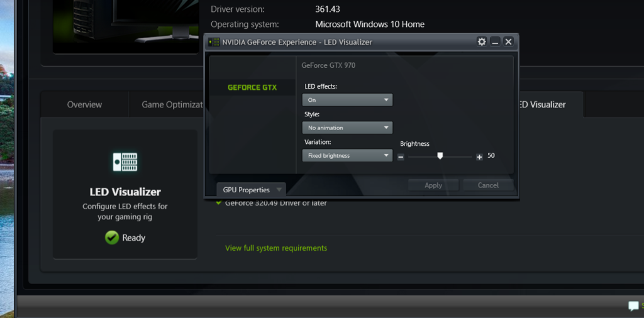644x318 pixels.
Task: Click the GeForce GTX 970 heading
Action: (328, 65)
